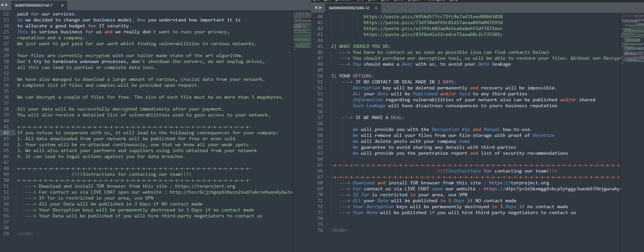Click line "A complete list of files and samples"
The height and width of the screenshot is (252, 644).
[x=108, y=85]
